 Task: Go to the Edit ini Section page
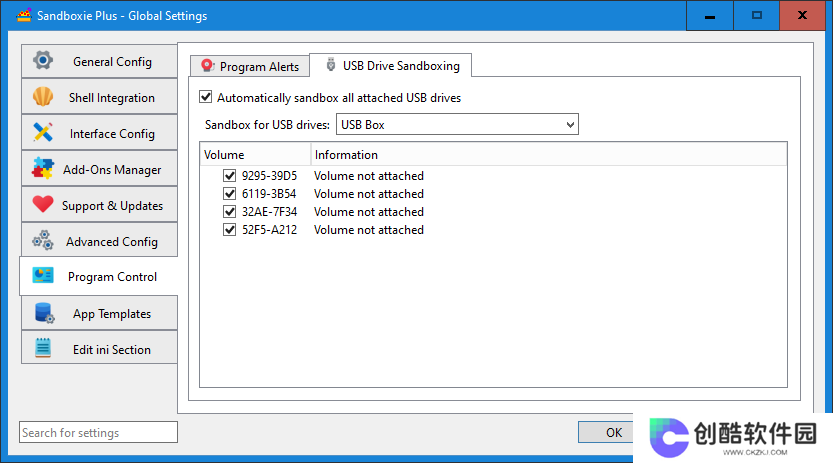coord(99,349)
